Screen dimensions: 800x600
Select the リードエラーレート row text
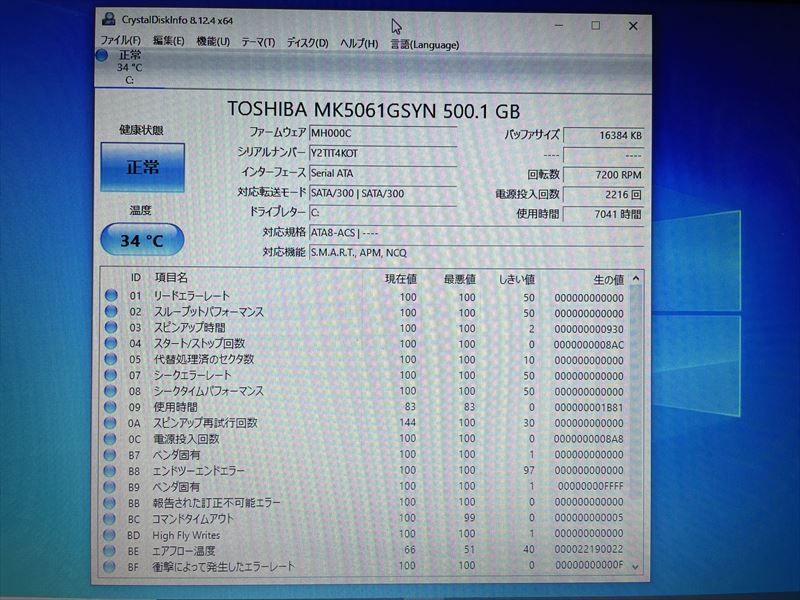pyautogui.click(x=191, y=295)
